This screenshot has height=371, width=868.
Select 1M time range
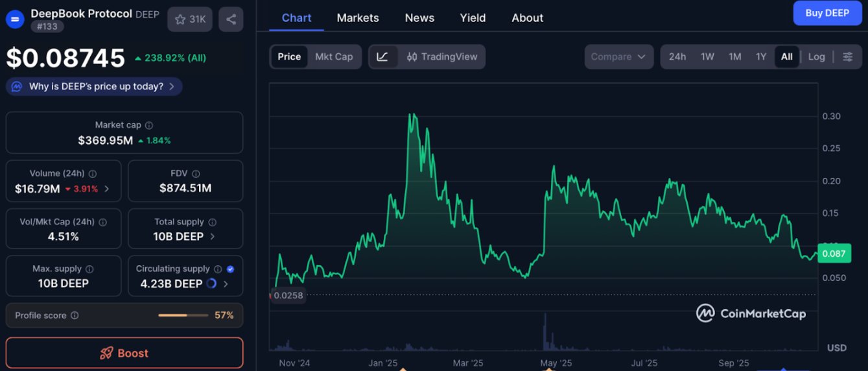(x=734, y=57)
